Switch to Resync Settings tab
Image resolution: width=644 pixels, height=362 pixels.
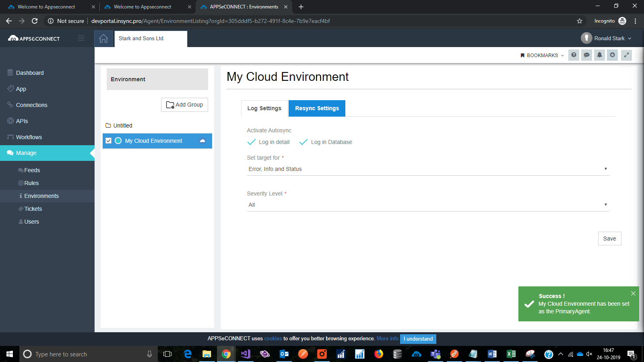tap(317, 108)
